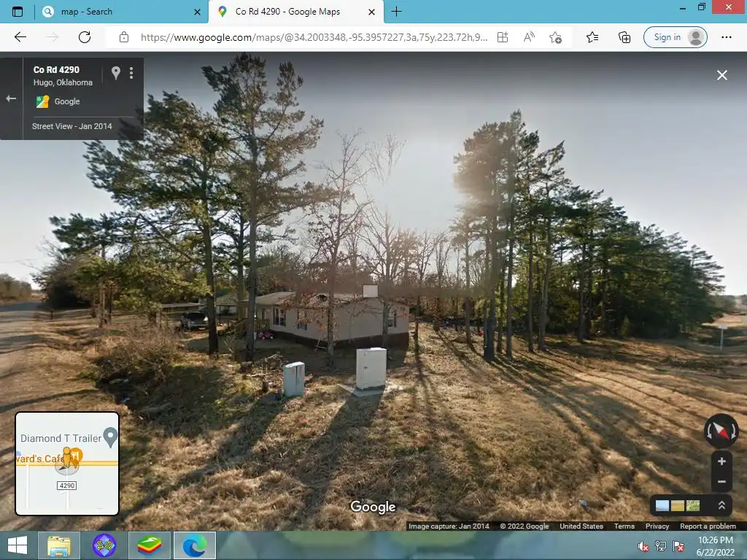Click the Google contributor link in the panel
Image resolution: width=747 pixels, height=560 pixels.
tap(66, 101)
